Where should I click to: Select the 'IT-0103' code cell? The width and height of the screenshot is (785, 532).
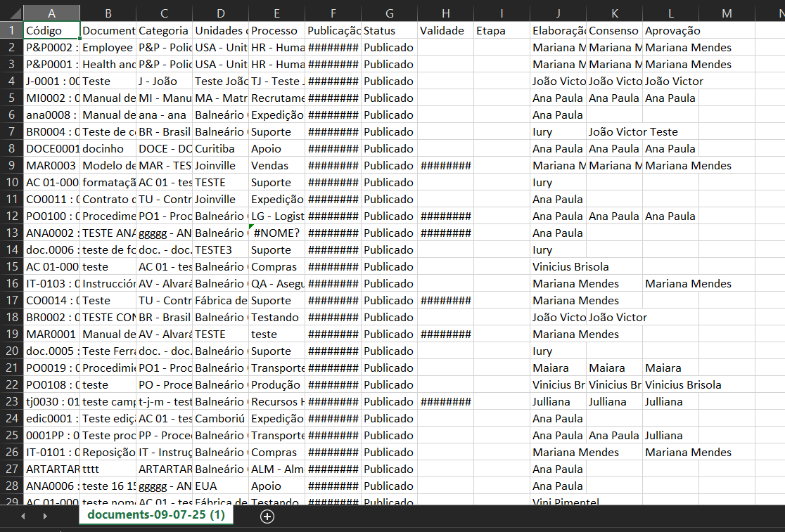[x=51, y=284]
